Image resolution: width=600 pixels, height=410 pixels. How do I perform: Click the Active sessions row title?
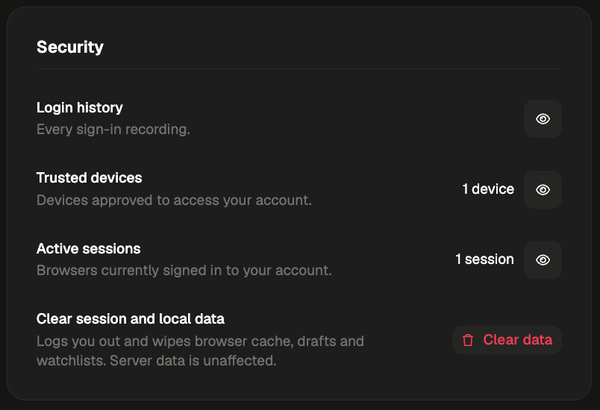click(x=88, y=249)
